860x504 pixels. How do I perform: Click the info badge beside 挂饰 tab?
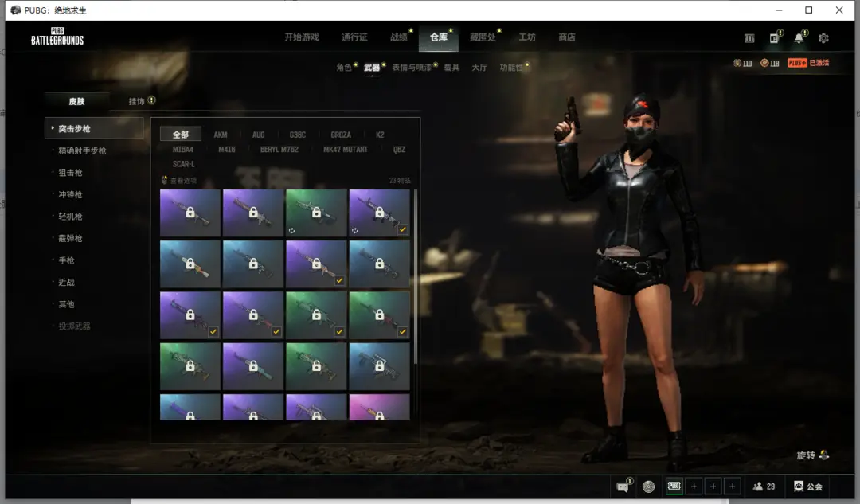click(x=151, y=100)
